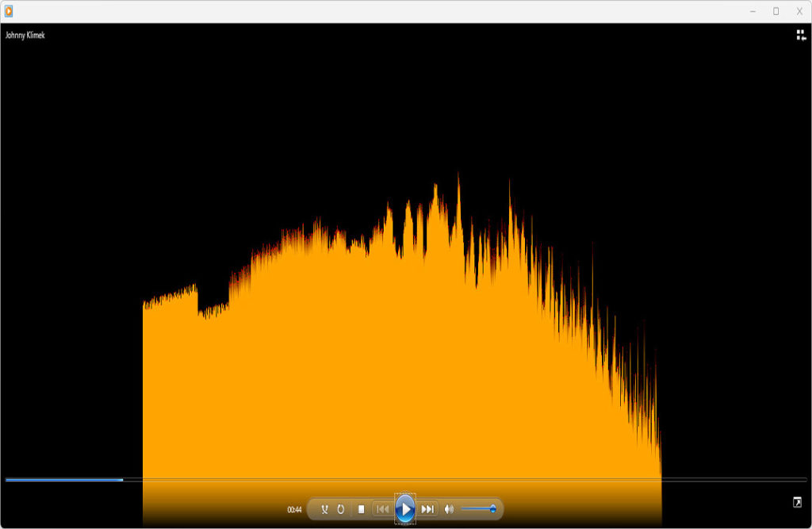Click the orange visualization area
812x529 pixels.
click(x=396, y=357)
